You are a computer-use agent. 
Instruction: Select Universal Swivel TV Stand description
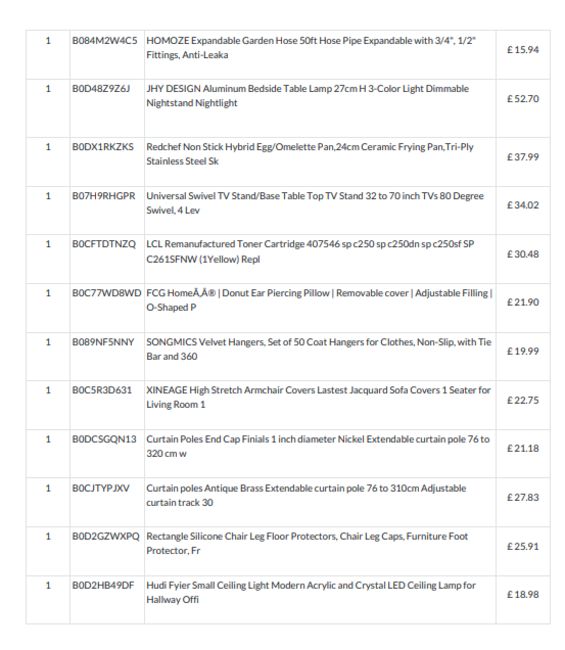click(x=315, y=203)
